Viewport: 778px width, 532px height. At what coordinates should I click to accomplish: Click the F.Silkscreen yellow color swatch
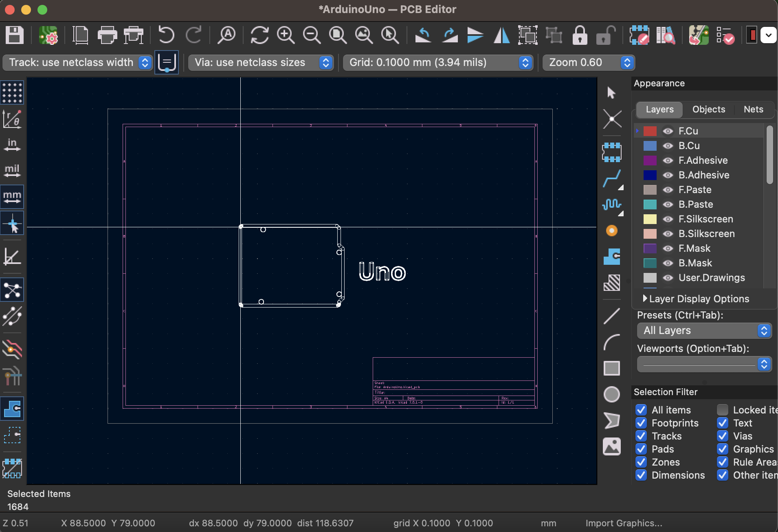[x=650, y=219]
